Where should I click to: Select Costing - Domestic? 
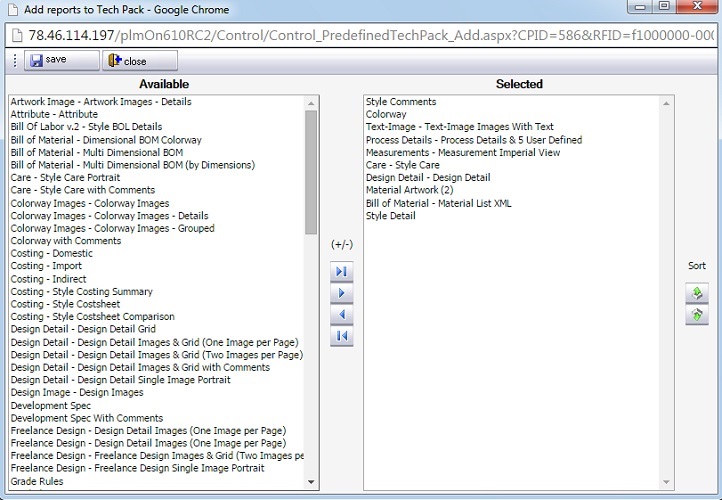pyautogui.click(x=52, y=253)
